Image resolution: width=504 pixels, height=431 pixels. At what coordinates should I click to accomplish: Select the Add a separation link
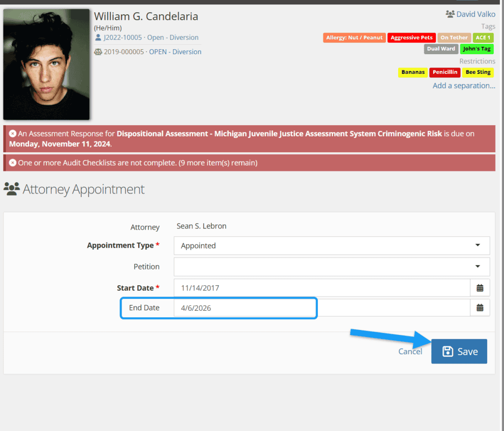(x=464, y=86)
